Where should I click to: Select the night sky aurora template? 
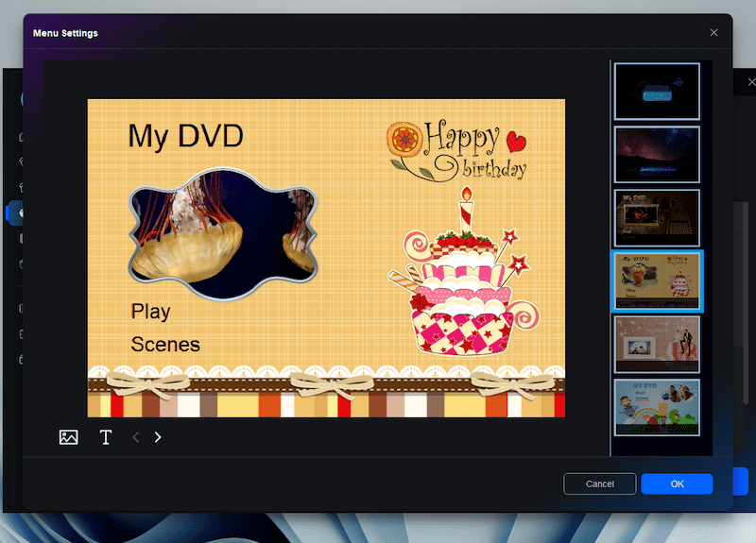[x=657, y=154]
